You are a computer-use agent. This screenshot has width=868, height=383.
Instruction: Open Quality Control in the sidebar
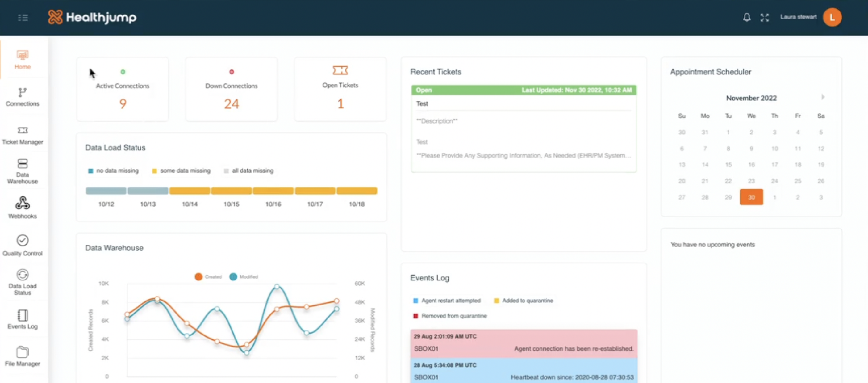[23, 246]
